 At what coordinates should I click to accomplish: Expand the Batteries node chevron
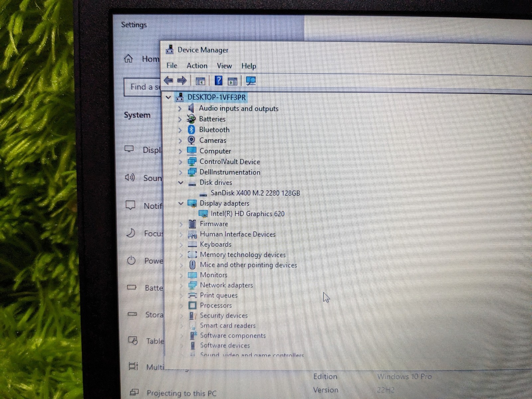tap(180, 119)
